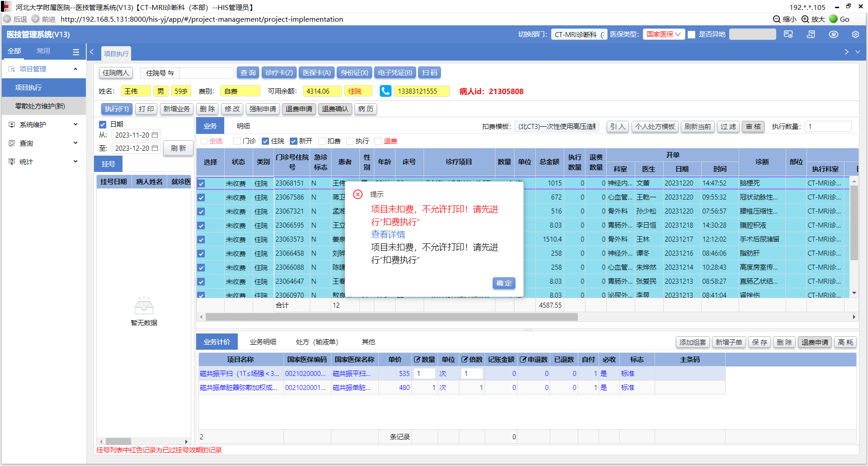This screenshot has width=868, height=466.
Task: Click the red error icon in dialog
Action: 358,195
